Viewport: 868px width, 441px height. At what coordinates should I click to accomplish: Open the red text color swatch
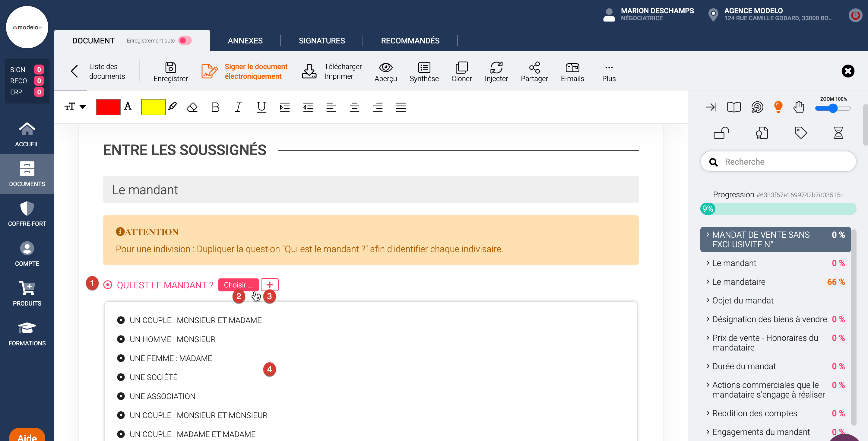coord(108,107)
